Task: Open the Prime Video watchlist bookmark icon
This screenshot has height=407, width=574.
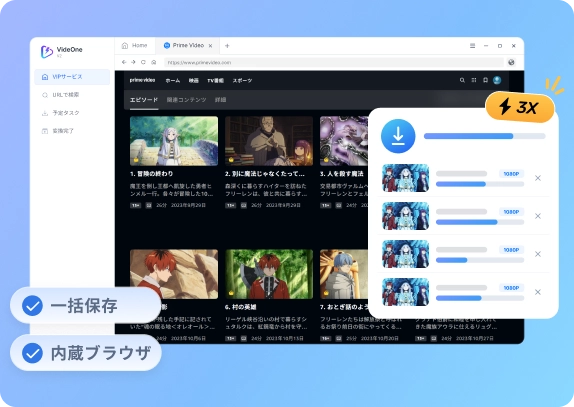Action: pos(485,80)
